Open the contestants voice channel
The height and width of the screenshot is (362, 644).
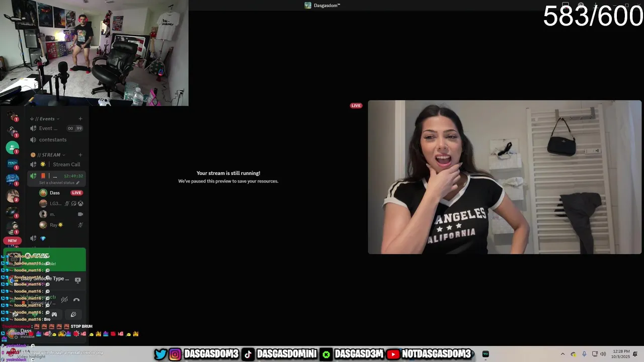coord(56,140)
